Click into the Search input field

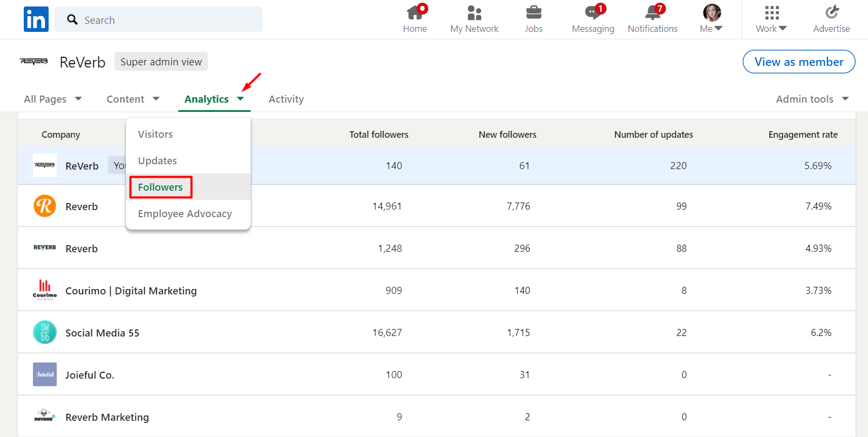click(159, 19)
